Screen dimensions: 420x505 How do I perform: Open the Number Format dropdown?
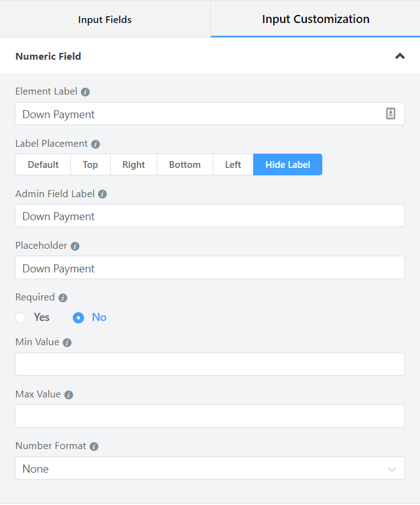(210, 468)
